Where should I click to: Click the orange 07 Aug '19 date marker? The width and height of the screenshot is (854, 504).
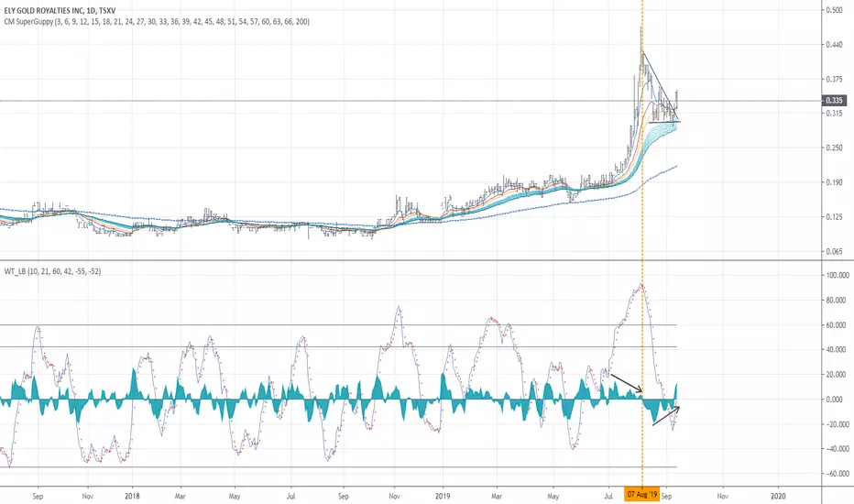(642, 495)
